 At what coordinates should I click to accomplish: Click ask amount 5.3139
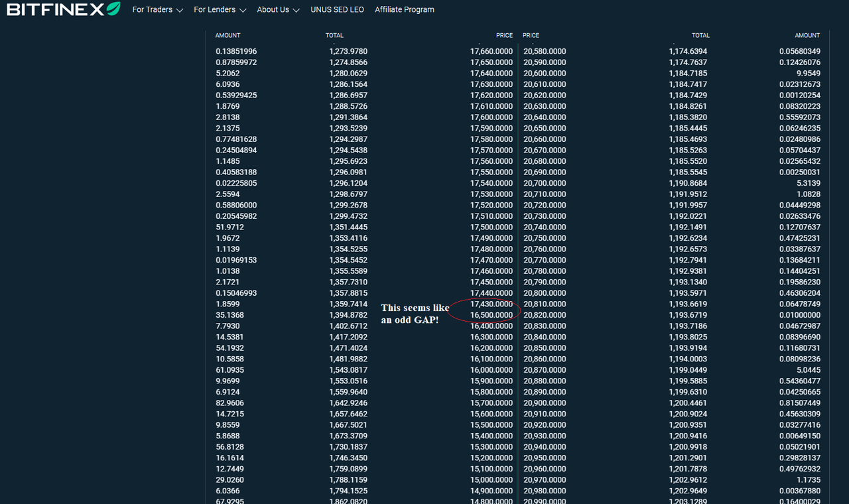[809, 184]
